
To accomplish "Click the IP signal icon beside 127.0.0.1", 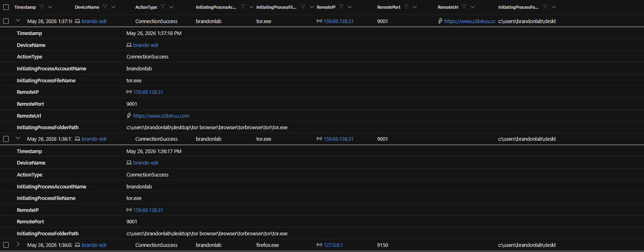I will pos(319,245).
